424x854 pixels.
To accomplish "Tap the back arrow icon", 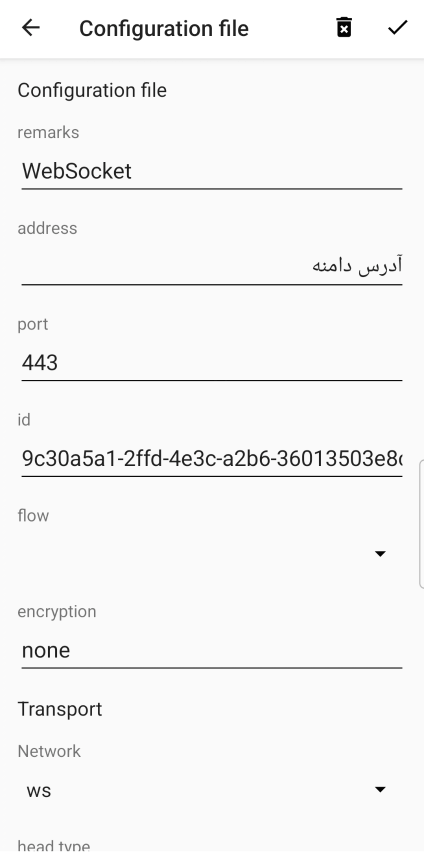I will [31, 28].
